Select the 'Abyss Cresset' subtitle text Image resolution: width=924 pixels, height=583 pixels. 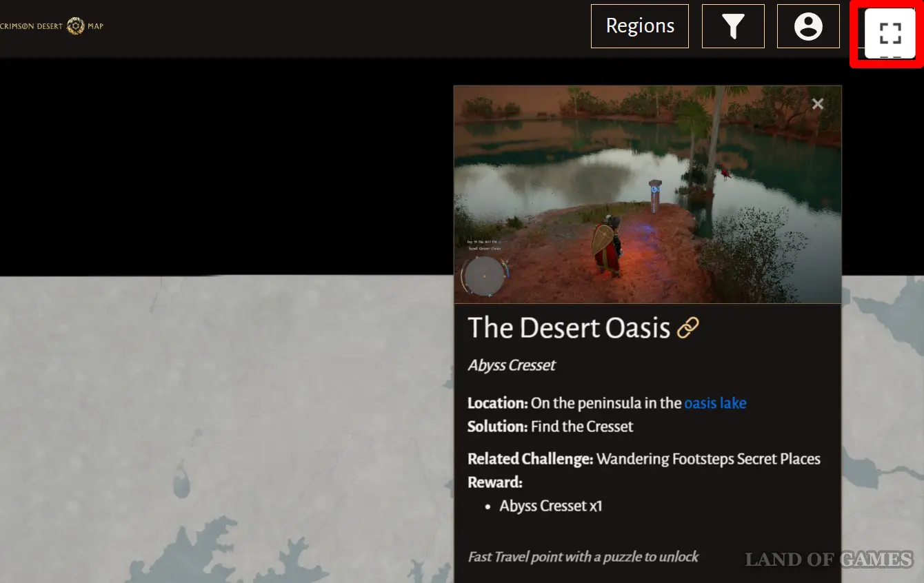tap(512, 365)
